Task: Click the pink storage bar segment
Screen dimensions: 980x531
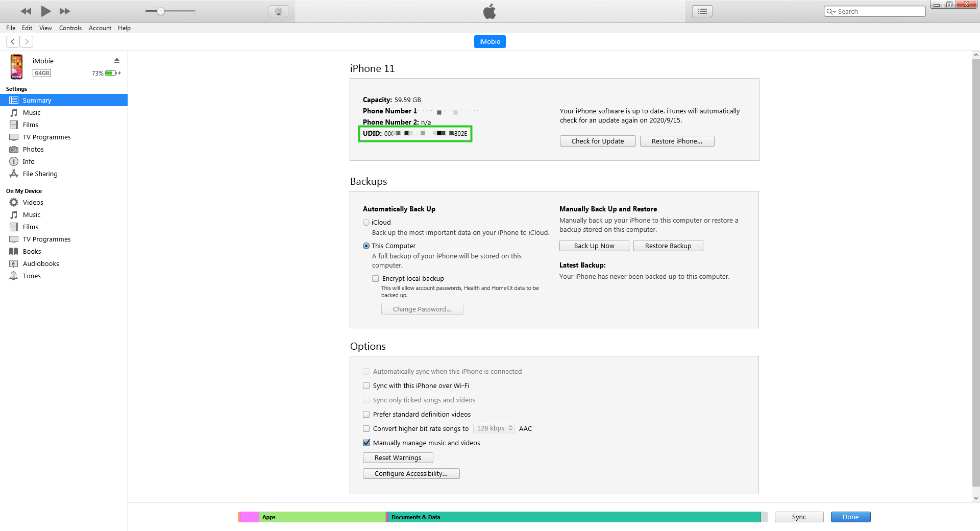Action: click(x=250, y=517)
